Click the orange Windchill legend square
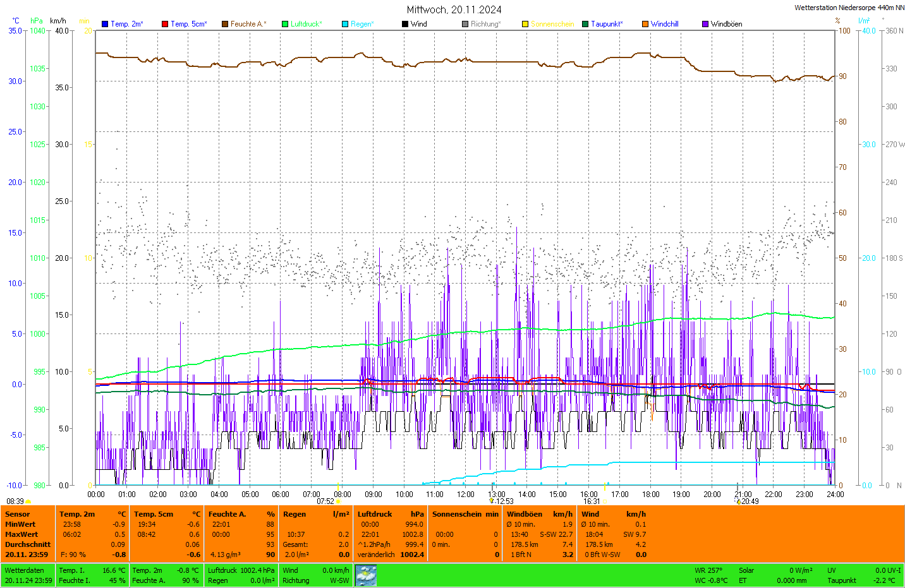This screenshot has height=588, width=905. pyautogui.click(x=645, y=24)
